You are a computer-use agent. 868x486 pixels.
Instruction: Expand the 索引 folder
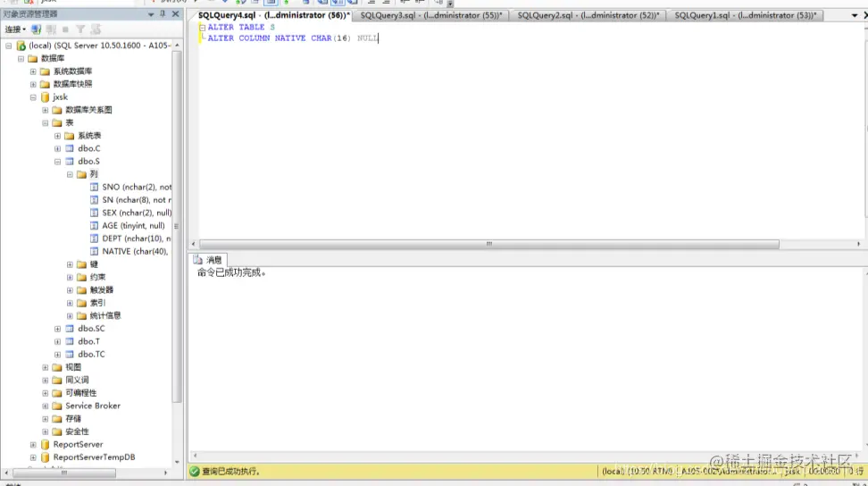click(x=70, y=303)
